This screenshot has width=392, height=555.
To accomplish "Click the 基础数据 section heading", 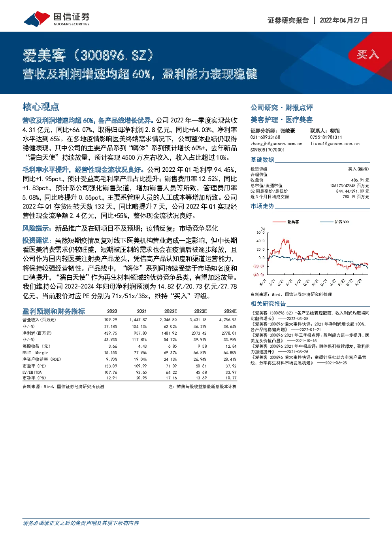I will click(262, 159).
